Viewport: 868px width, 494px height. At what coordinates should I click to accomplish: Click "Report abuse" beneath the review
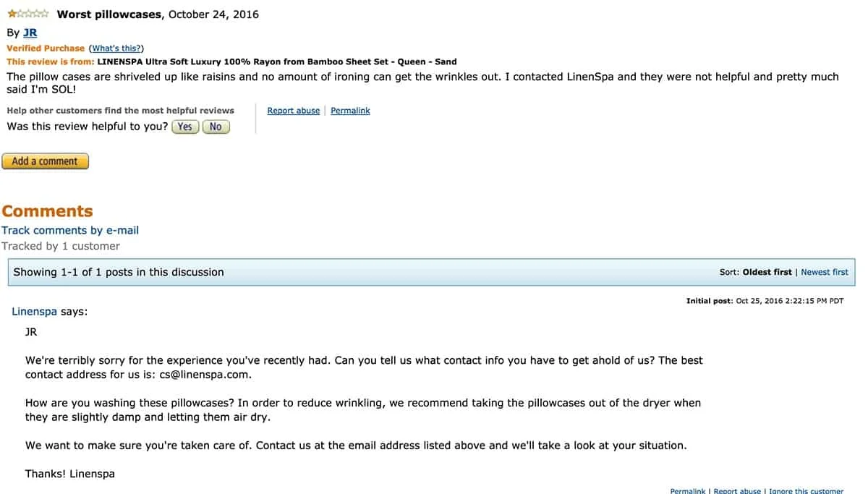pos(293,110)
